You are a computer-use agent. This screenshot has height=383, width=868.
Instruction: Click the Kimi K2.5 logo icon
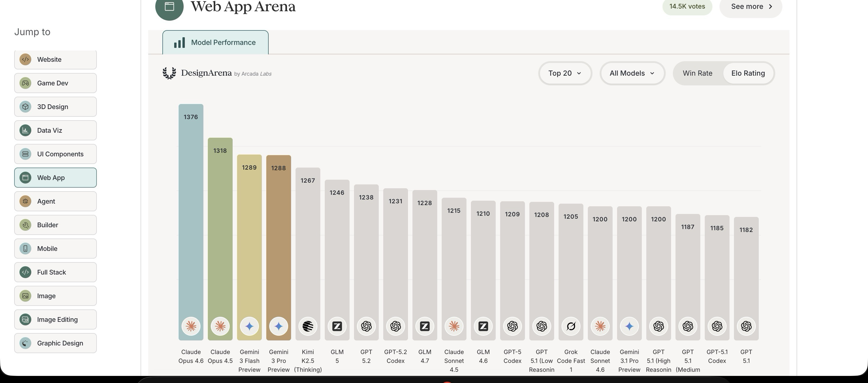coord(308,326)
